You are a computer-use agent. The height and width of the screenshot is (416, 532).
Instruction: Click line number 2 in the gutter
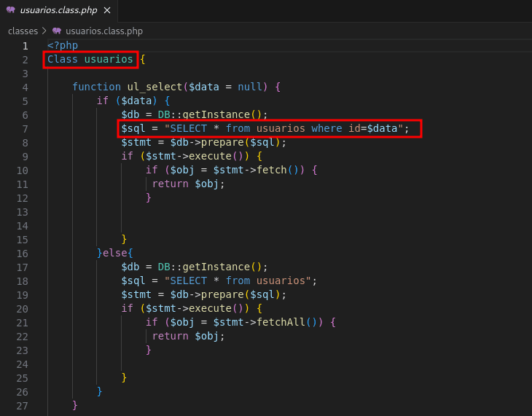click(x=24, y=59)
